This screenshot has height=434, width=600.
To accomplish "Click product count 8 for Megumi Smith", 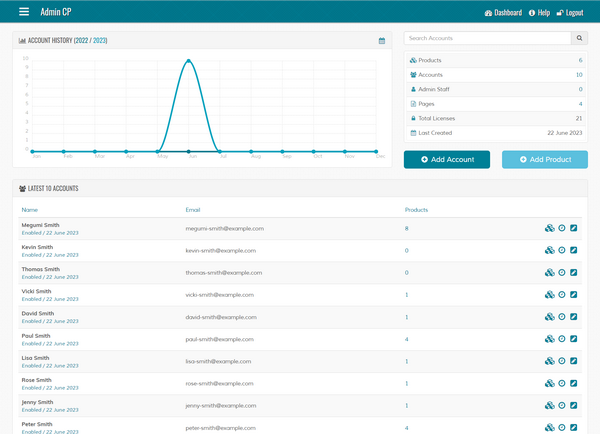I will pyautogui.click(x=406, y=228).
